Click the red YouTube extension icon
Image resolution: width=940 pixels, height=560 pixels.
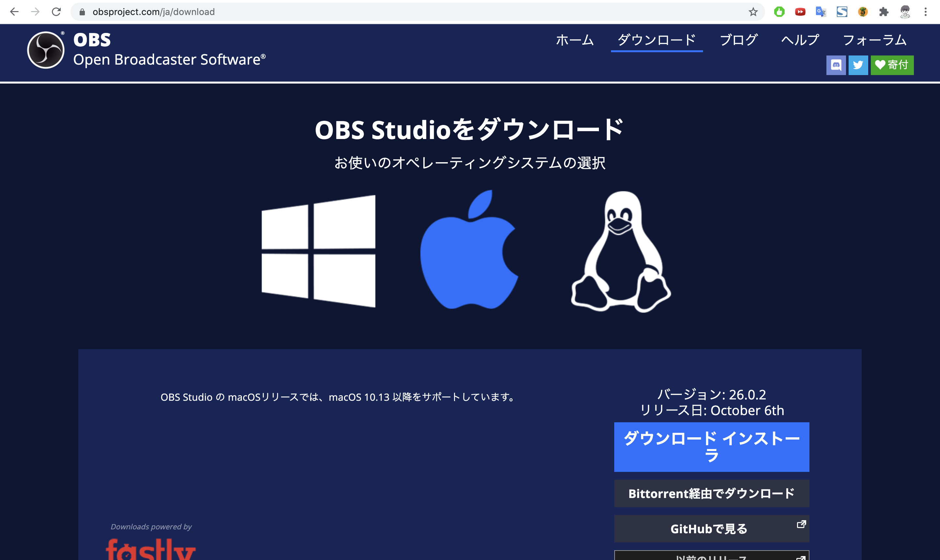click(800, 12)
